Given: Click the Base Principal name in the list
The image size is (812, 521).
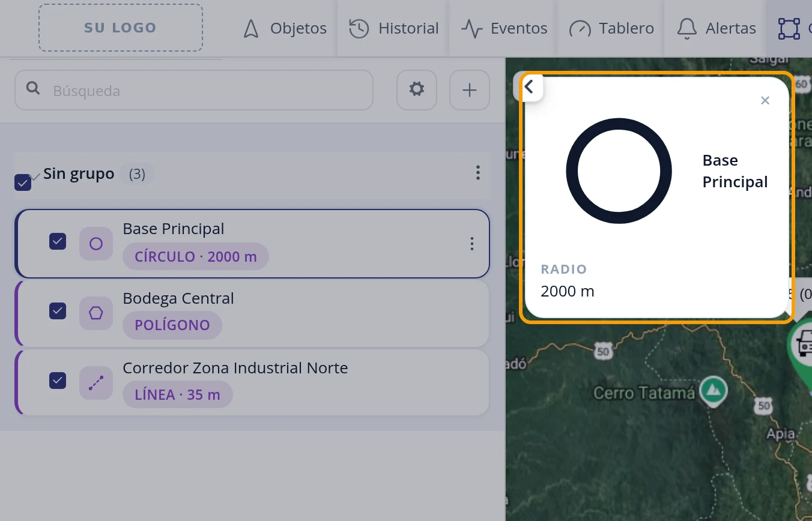Looking at the screenshot, I should coord(174,229).
